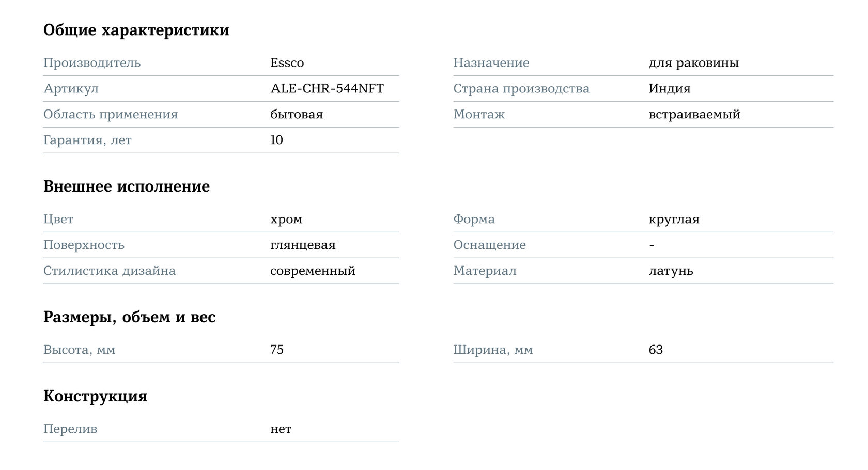This screenshot has height=470, width=868.
Task: Click the "Конструкция" section heading
Action: (95, 396)
